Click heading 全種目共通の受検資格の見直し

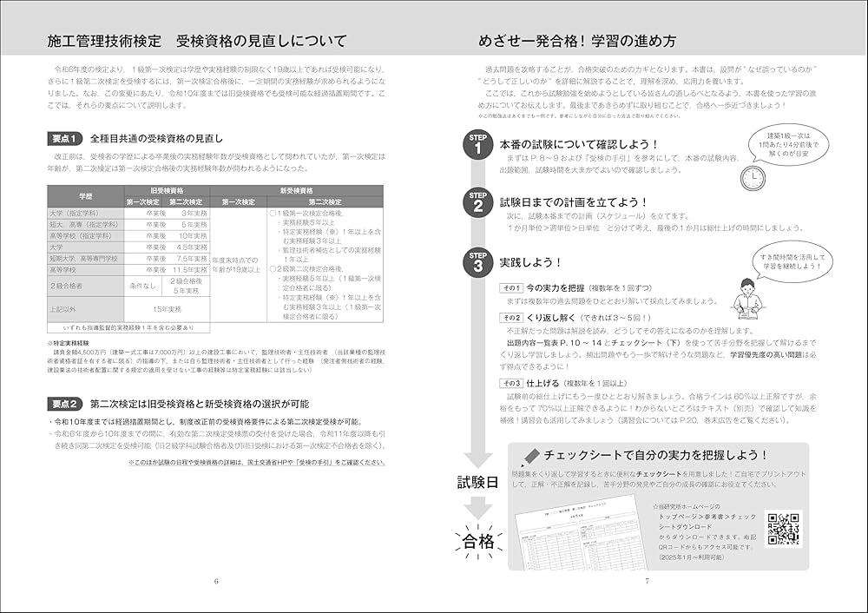point(156,138)
